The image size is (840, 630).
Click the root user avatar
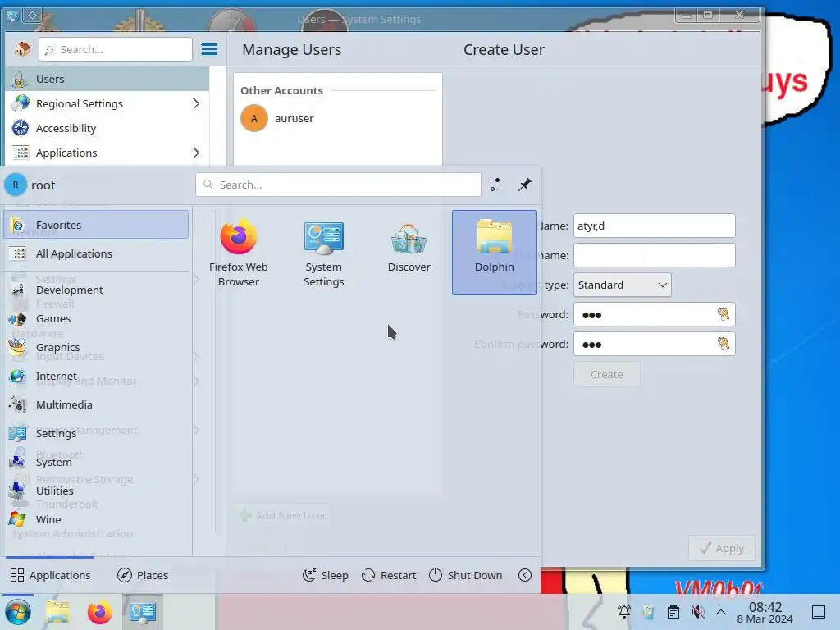tap(16, 185)
